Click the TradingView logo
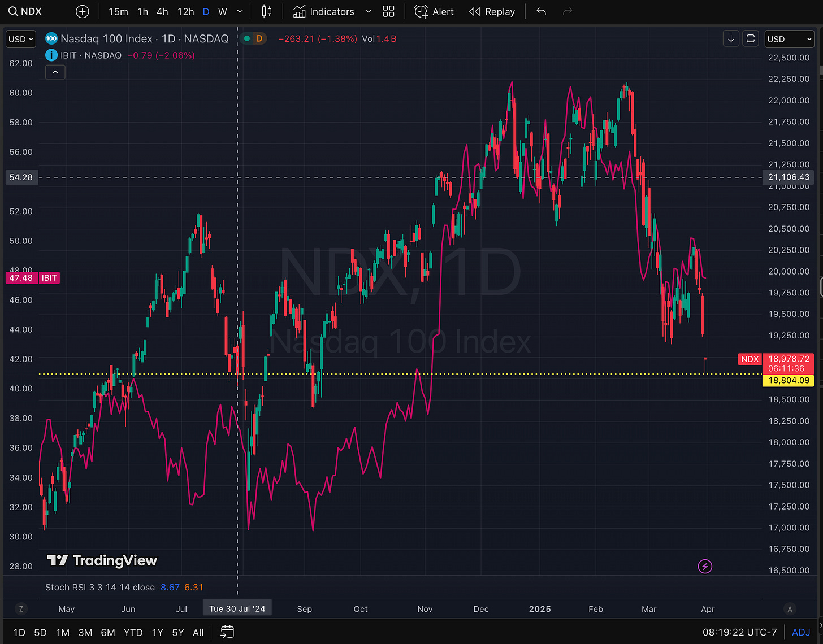This screenshot has width=823, height=644. pyautogui.click(x=102, y=560)
